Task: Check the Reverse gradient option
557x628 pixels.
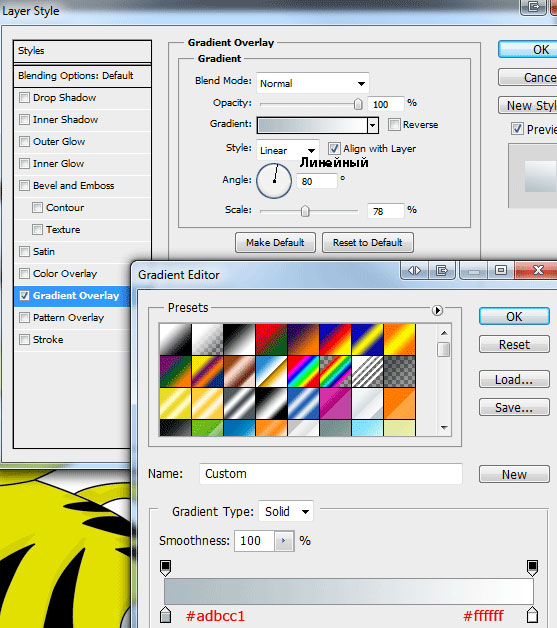Action: (x=394, y=125)
